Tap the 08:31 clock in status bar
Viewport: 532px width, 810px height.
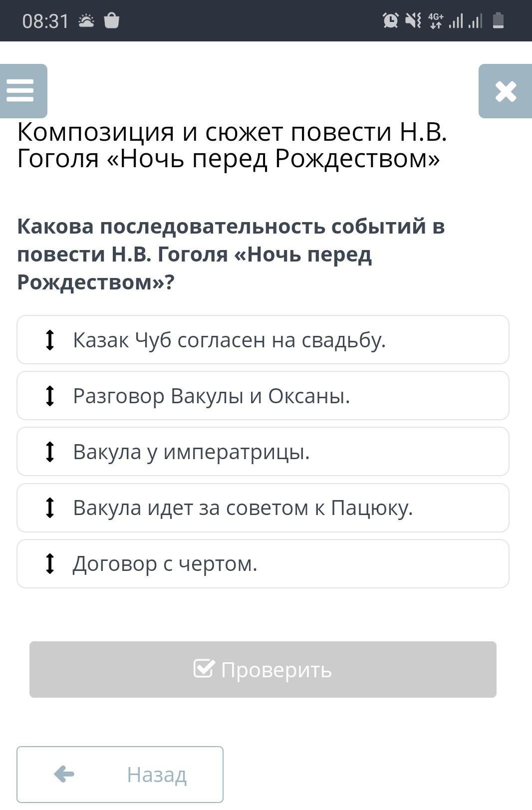[x=45, y=21]
